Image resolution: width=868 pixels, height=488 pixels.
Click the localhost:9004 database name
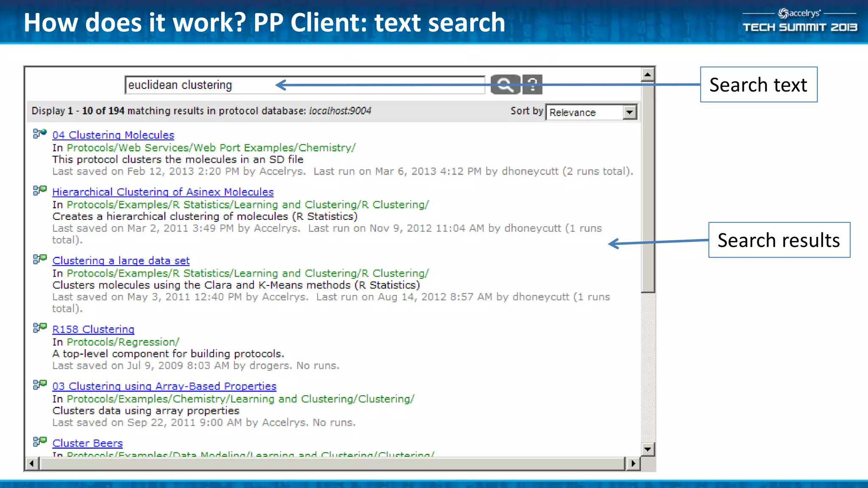pos(340,111)
